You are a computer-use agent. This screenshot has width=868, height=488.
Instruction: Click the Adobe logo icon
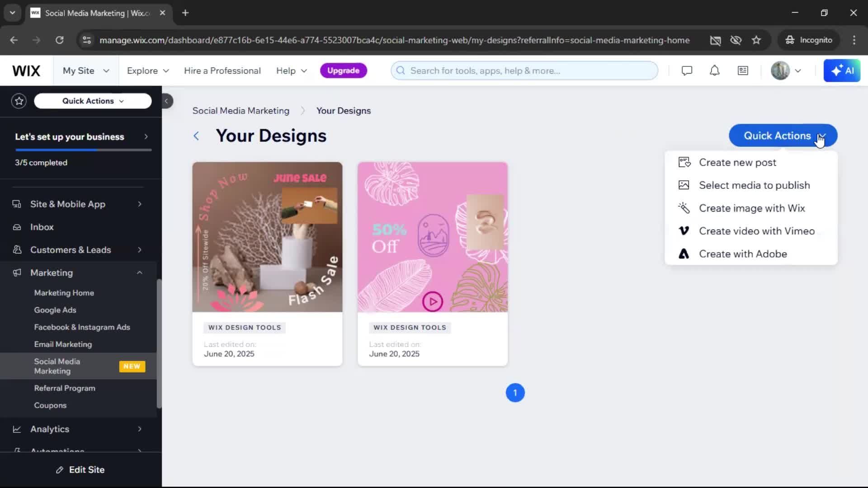684,254
